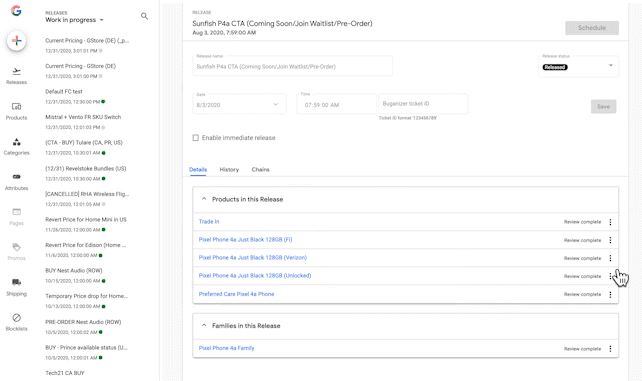This screenshot has height=381, width=642.
Task: Collapse Products in this Release section
Action: pos(204,199)
